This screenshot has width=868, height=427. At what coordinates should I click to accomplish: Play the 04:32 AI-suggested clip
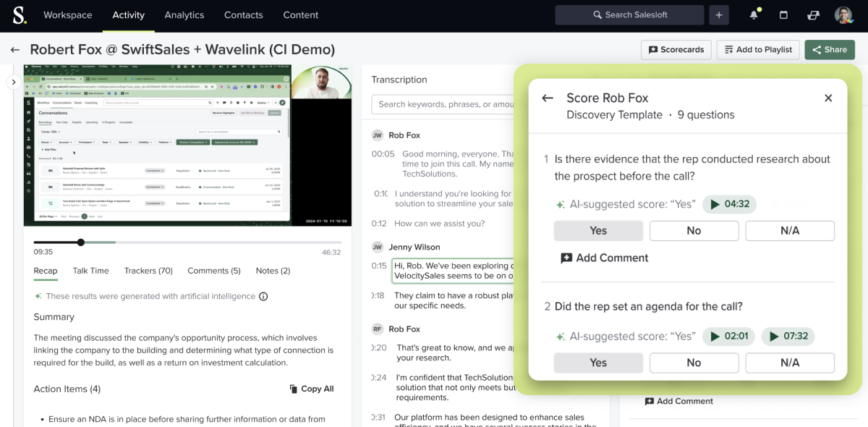(x=729, y=204)
